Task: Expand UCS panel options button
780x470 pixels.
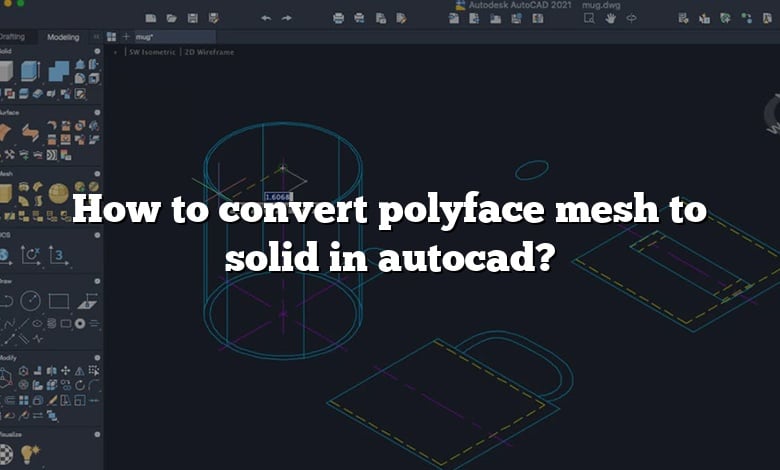Action: coord(97,235)
